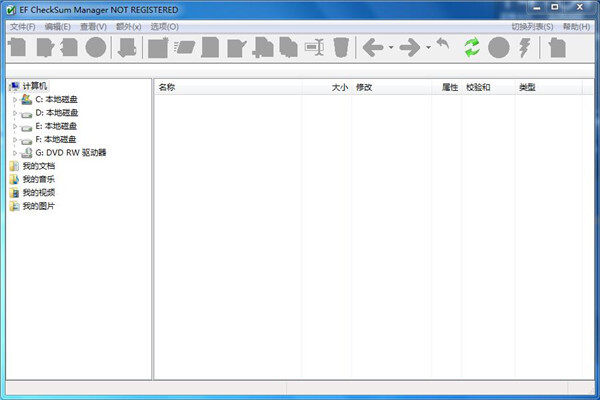Expand the G: DVD RW 驱动器 node

pos(15,153)
